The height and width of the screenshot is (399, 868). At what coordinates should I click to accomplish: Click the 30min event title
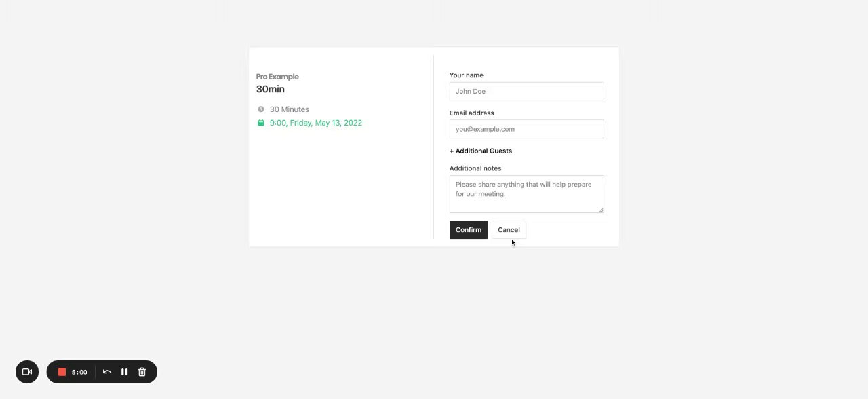271,89
